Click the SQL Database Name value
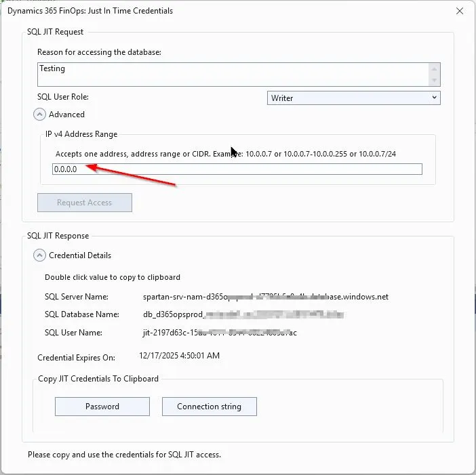 click(243, 314)
